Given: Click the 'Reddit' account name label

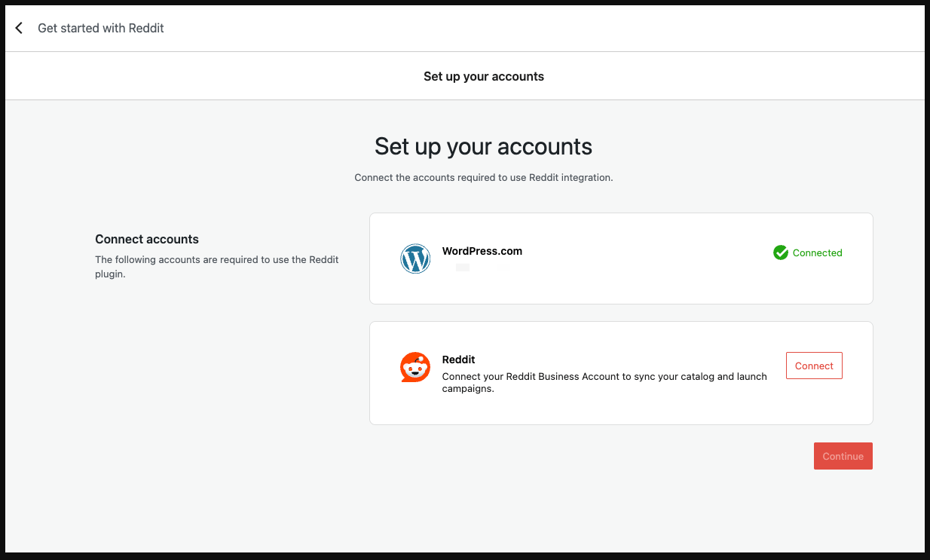Looking at the screenshot, I should 458,360.
